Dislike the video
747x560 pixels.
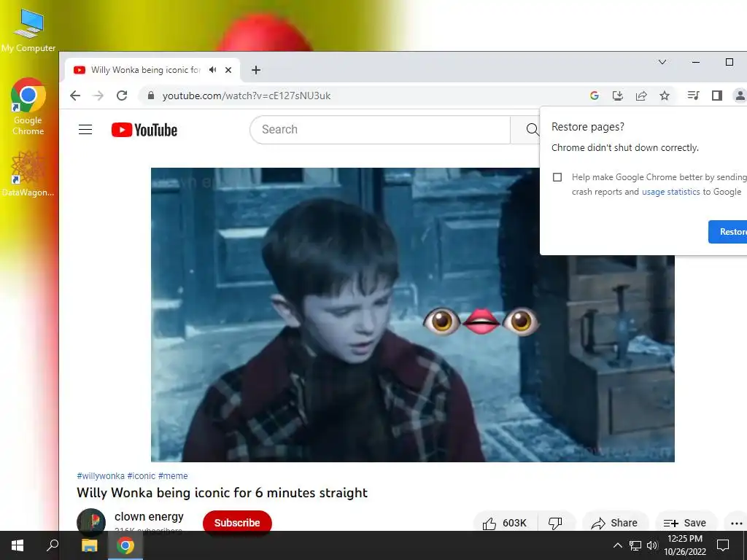pos(555,523)
